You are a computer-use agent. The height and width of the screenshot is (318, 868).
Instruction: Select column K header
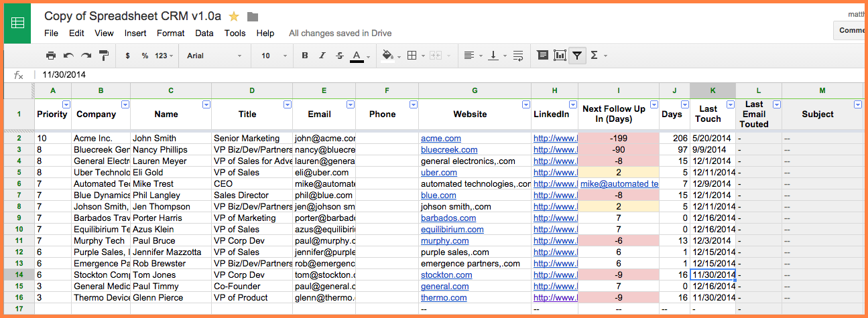712,90
